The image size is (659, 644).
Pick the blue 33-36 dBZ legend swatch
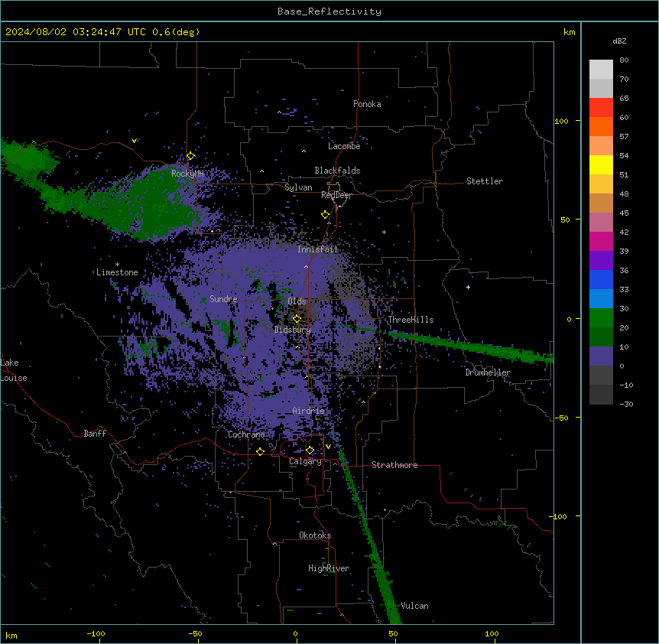[601, 279]
